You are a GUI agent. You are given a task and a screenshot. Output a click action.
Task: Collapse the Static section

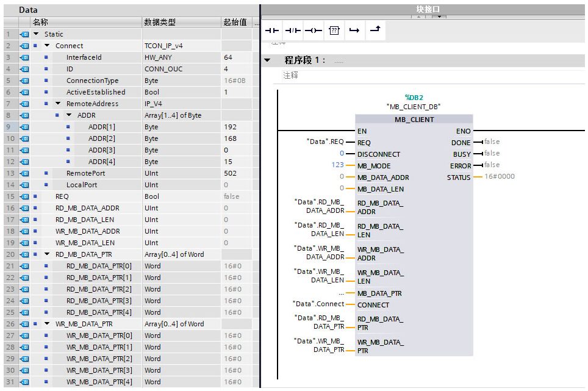click(x=36, y=34)
